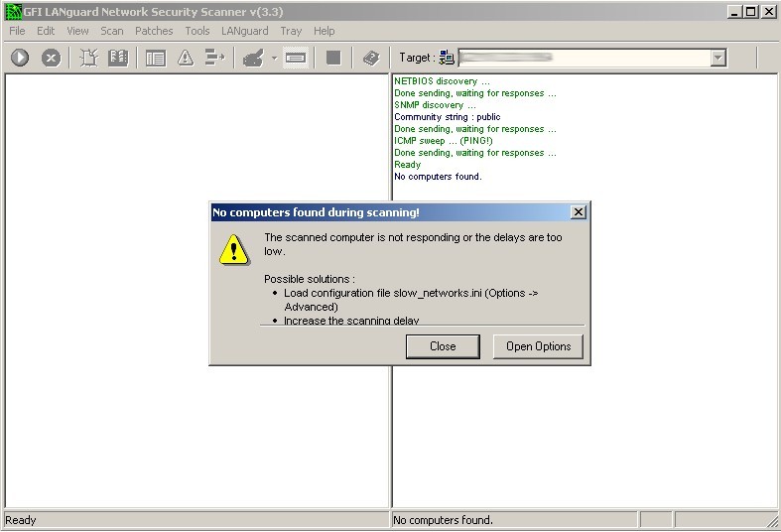Start scanning with the play icon
The height and width of the screenshot is (532, 781).
point(20,58)
